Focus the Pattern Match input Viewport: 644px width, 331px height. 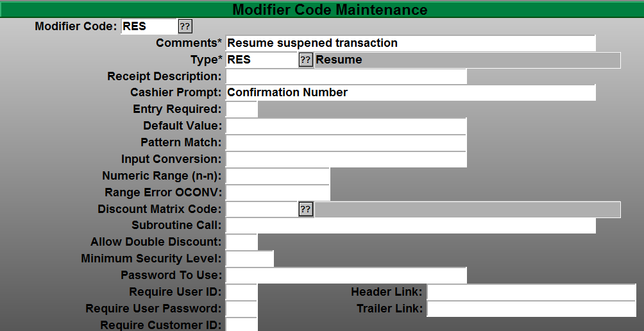(x=346, y=142)
